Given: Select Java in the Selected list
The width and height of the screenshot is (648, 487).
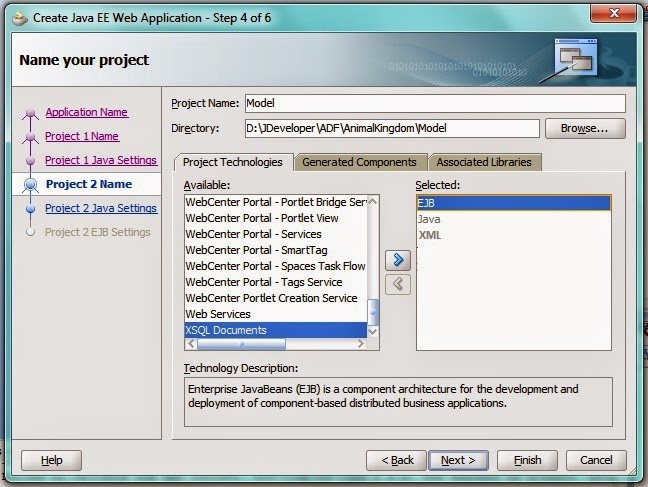Looking at the screenshot, I should [x=514, y=220].
